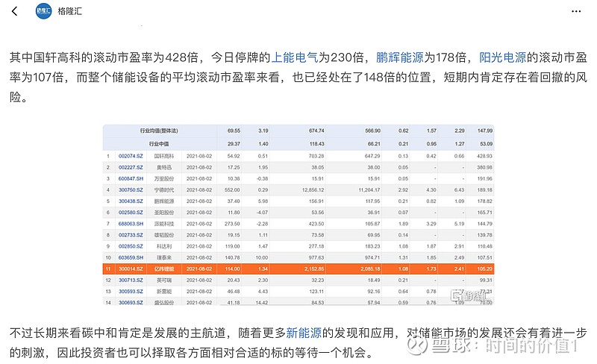This screenshot has width=597, height=364.
Task: Open the three-dot more options menu
Action: [576, 11]
